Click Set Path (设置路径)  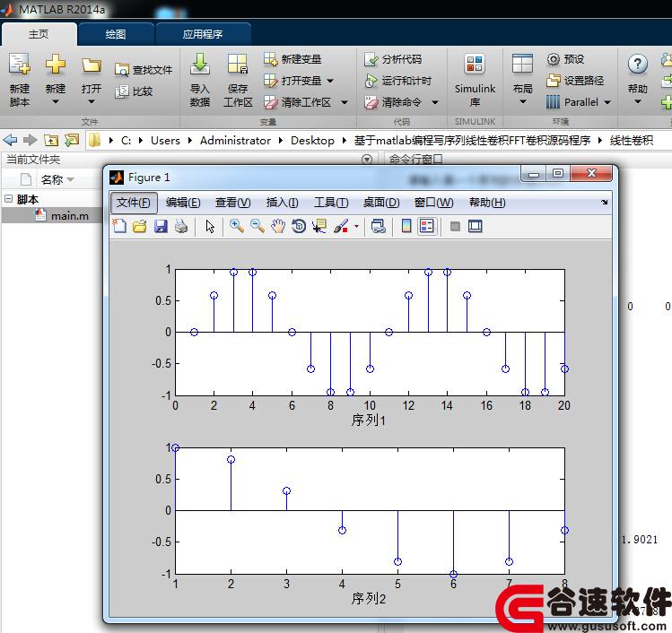(x=575, y=81)
